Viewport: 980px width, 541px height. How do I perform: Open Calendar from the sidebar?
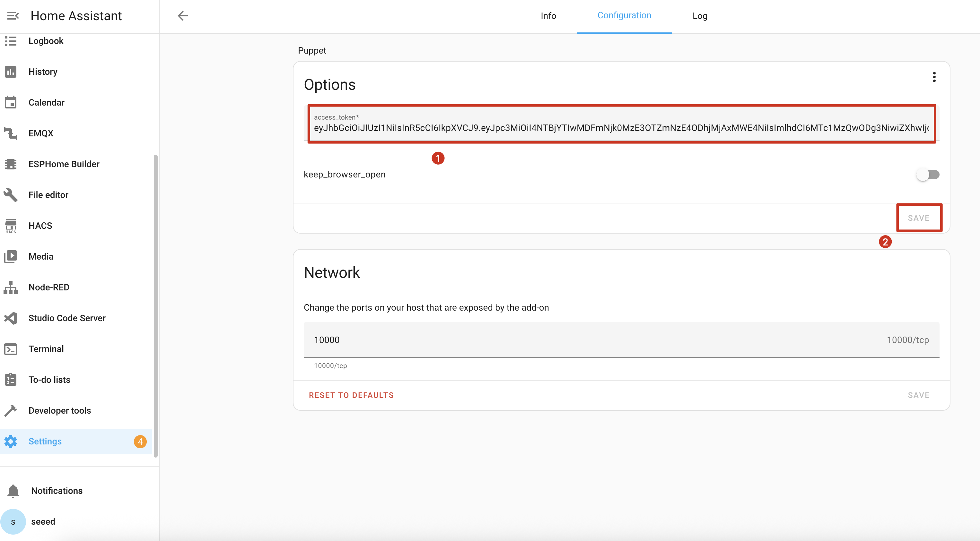[x=47, y=102]
